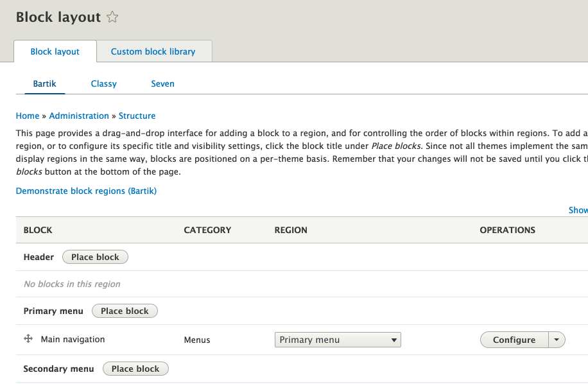Click Place block for Secondary menu
This screenshot has width=588, height=384.
(135, 368)
